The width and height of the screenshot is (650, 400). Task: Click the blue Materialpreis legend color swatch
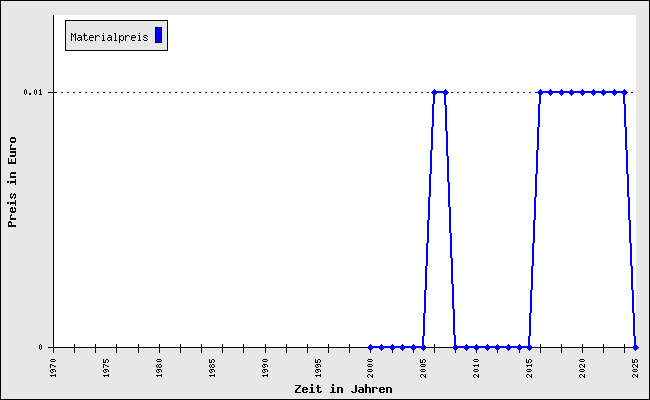(x=158, y=36)
